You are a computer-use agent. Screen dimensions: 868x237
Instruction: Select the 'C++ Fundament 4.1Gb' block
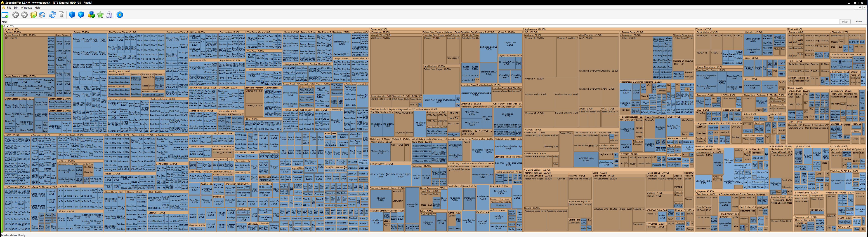752,86
